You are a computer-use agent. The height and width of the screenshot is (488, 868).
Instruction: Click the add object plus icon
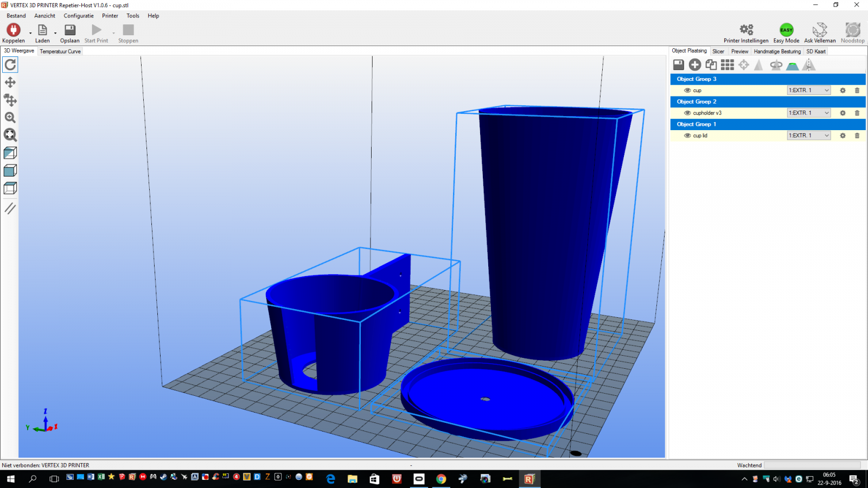tap(695, 65)
